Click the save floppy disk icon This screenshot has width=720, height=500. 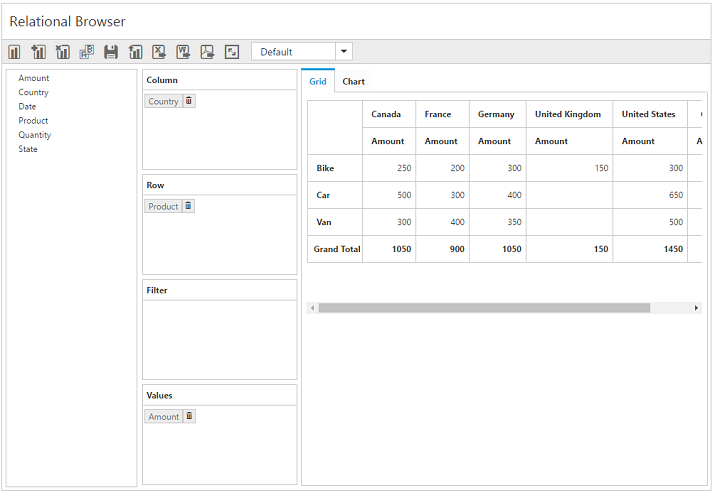tap(111, 52)
